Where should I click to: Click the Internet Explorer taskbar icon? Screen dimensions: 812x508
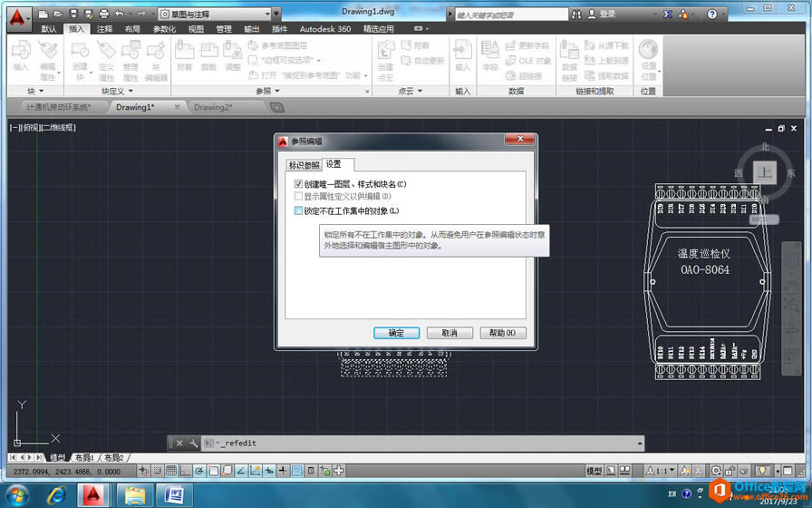pyautogui.click(x=56, y=495)
